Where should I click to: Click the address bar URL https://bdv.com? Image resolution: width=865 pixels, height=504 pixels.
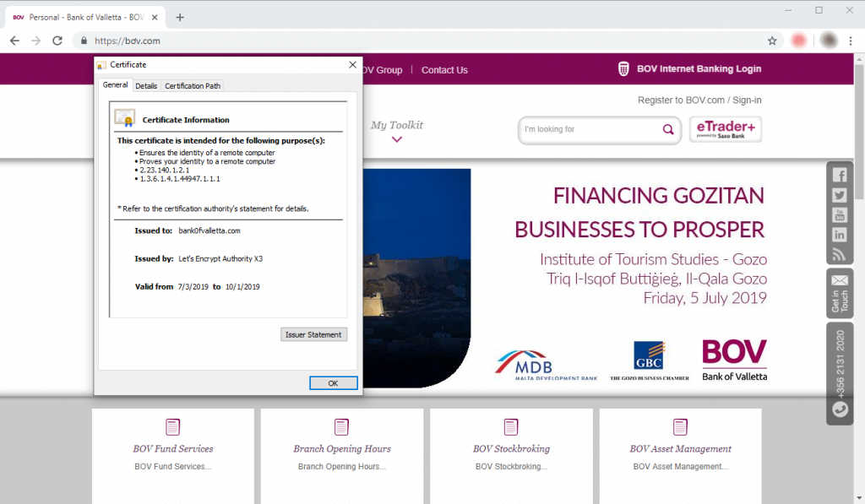128,41
